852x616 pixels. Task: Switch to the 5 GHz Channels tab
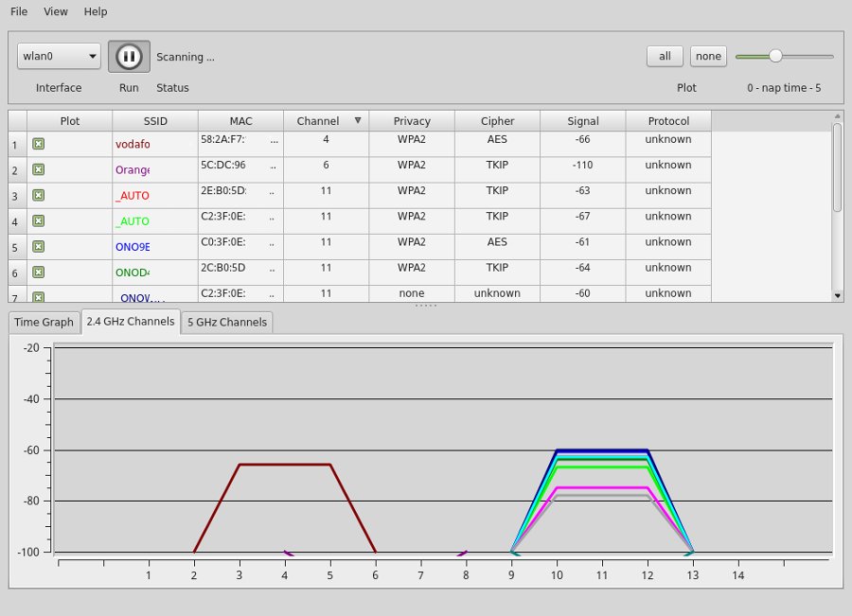pyautogui.click(x=227, y=322)
